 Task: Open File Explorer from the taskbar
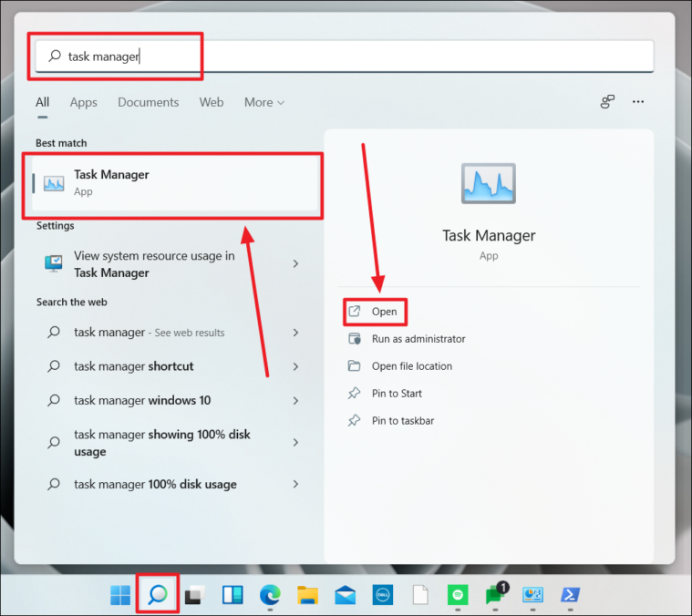[x=307, y=595]
